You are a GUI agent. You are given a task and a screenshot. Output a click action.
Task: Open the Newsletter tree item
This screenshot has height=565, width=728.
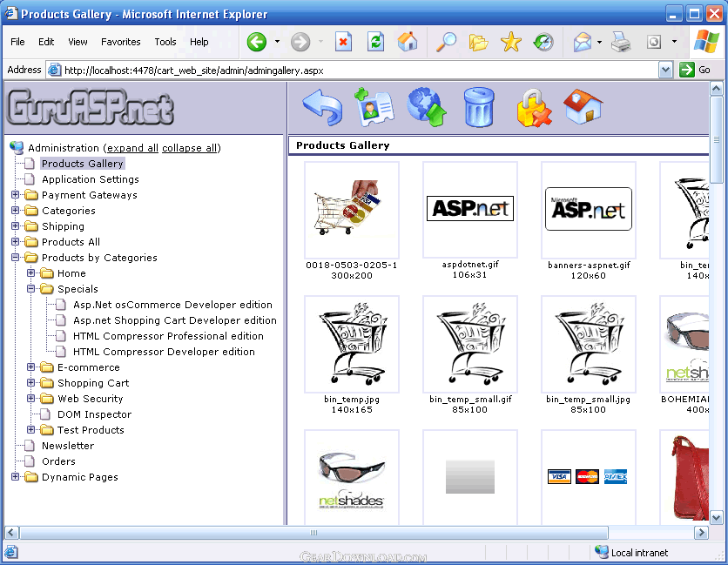[68, 446]
